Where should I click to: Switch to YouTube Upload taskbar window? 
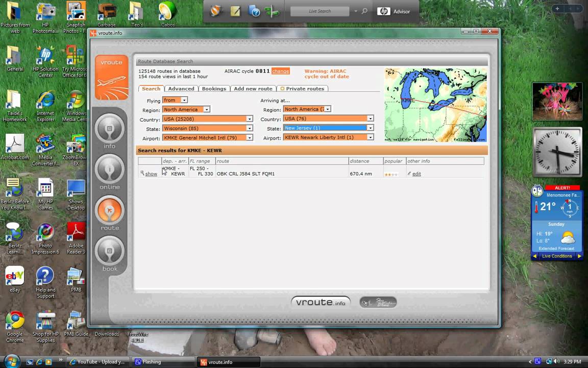97,362
